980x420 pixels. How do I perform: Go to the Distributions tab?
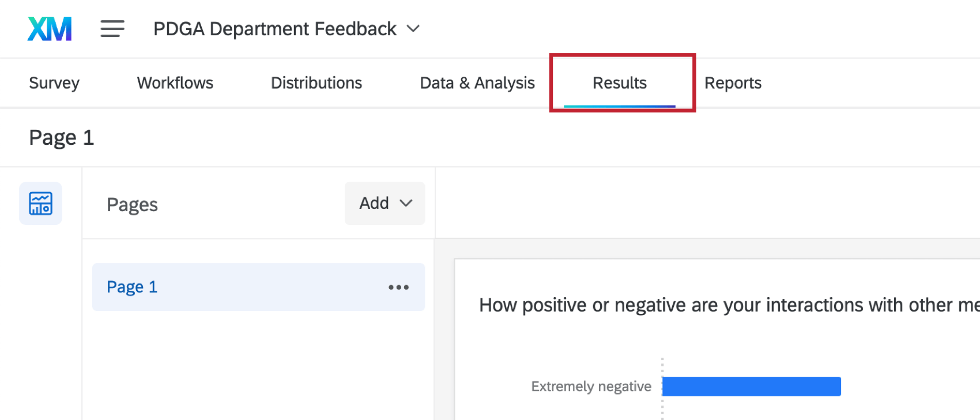[x=316, y=83]
